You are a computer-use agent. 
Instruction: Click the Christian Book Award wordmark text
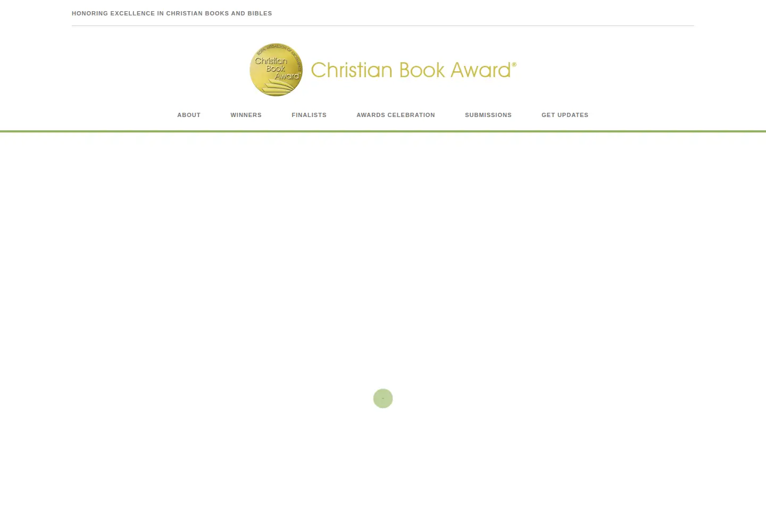(413, 70)
